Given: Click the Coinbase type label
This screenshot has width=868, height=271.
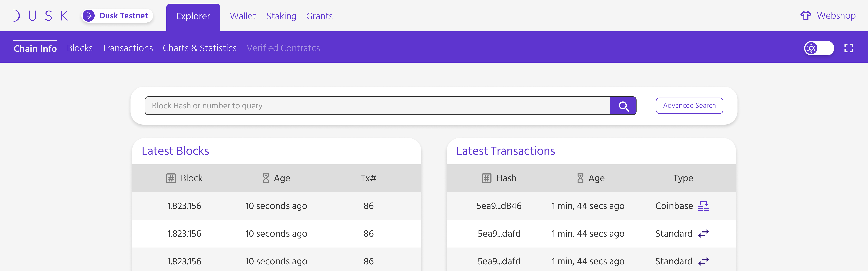Looking at the screenshot, I should tap(674, 206).
